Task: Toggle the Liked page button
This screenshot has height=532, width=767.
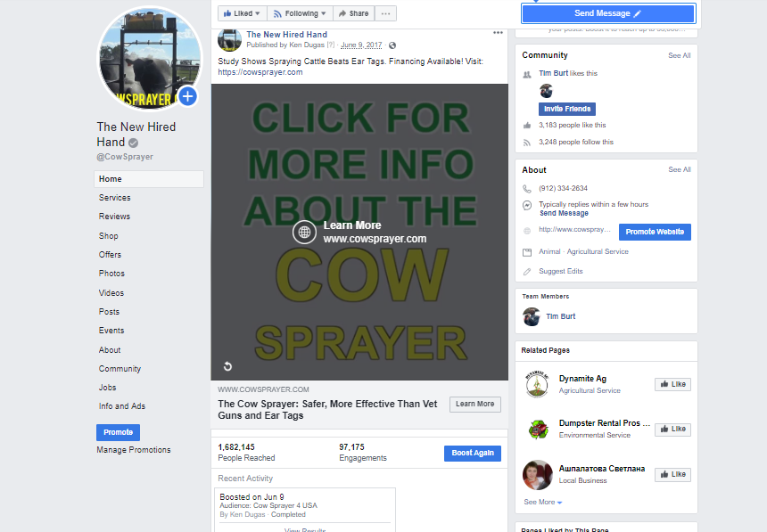Action: tap(242, 13)
